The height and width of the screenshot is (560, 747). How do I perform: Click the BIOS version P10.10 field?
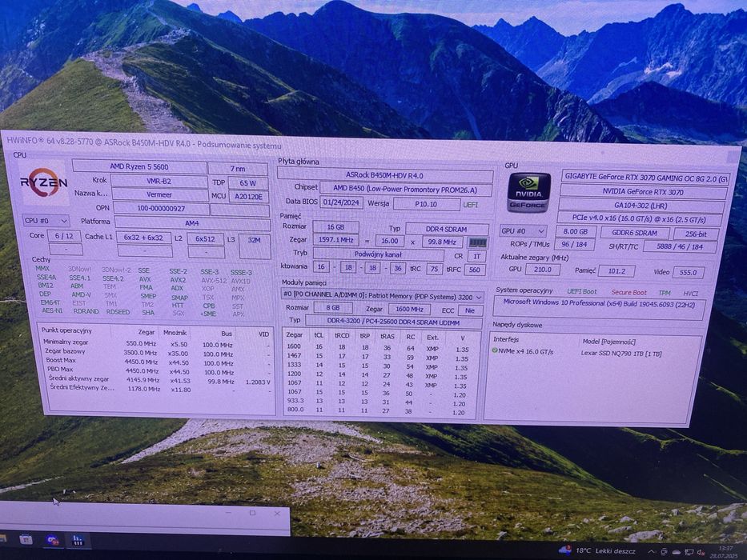(x=426, y=204)
